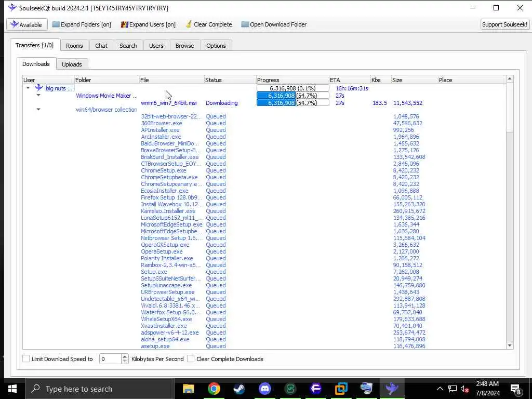
Task: Click the Open Download Folder icon
Action: click(245, 24)
